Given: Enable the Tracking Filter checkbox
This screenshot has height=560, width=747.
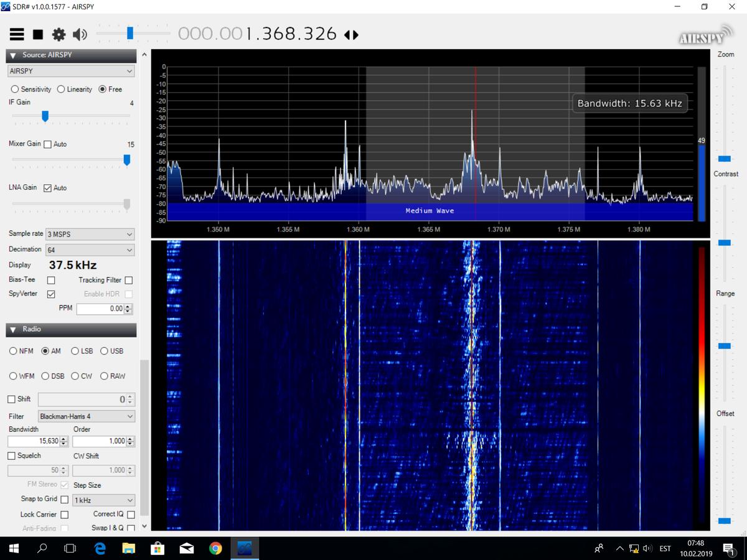Looking at the screenshot, I should point(128,280).
